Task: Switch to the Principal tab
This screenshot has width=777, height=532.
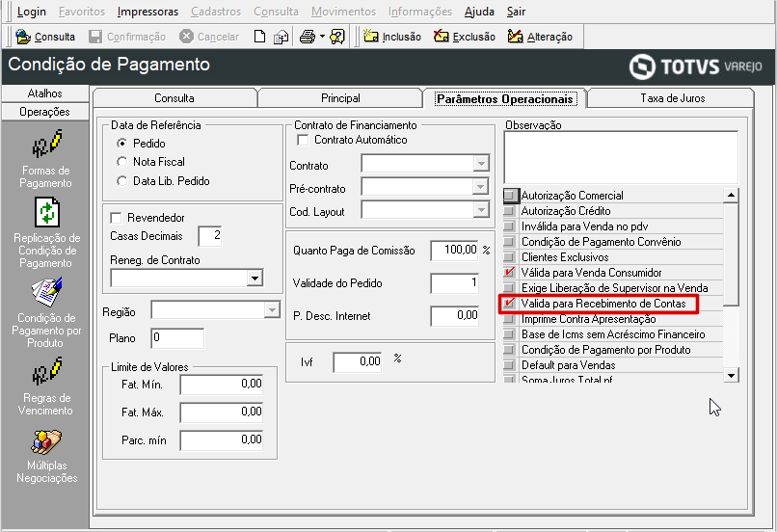Action: point(340,98)
